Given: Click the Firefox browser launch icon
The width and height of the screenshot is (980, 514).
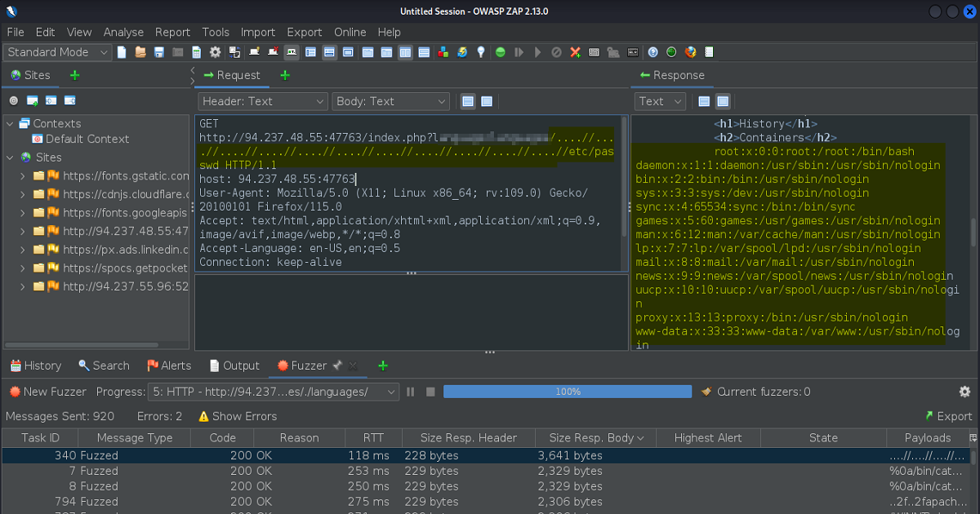Looking at the screenshot, I should point(691,52).
